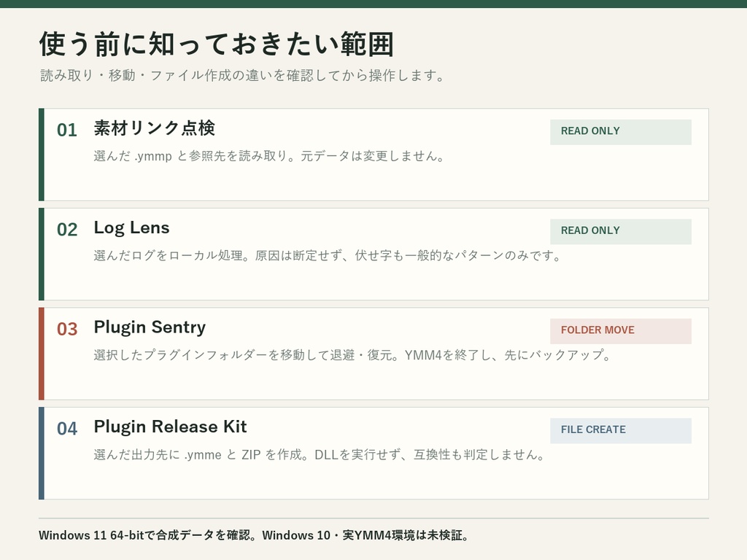
Task: Click the FILE CREATE badge
Action: [620, 430]
